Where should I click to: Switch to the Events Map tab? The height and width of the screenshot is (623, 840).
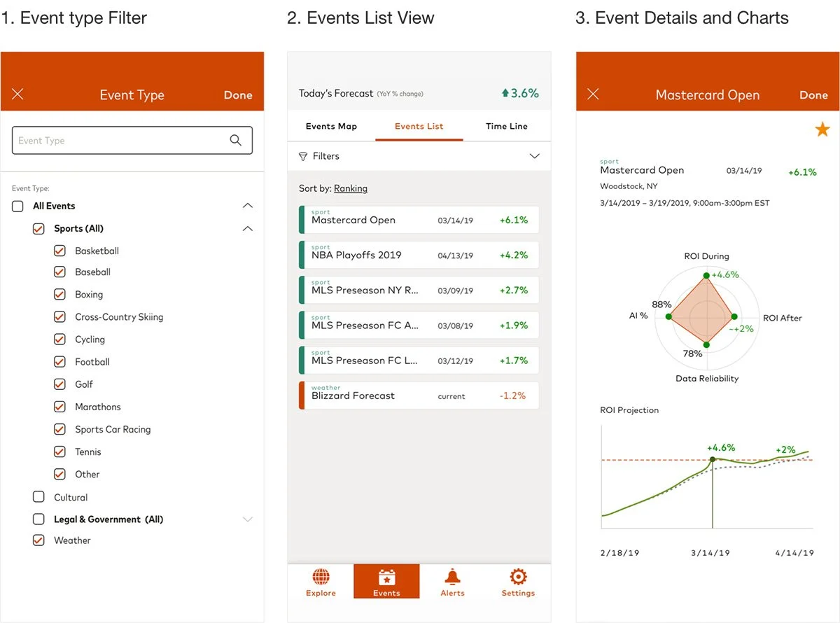point(331,126)
